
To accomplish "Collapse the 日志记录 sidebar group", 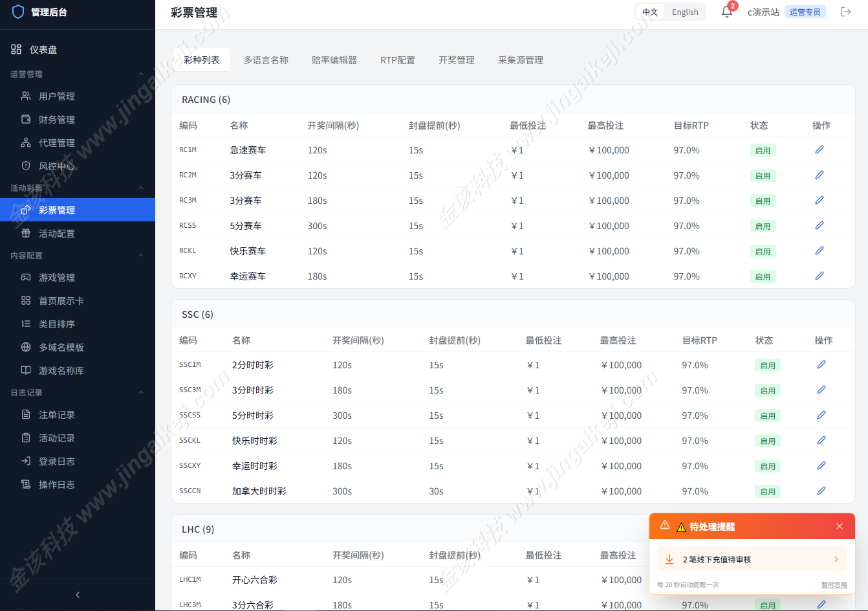I will coord(141,393).
